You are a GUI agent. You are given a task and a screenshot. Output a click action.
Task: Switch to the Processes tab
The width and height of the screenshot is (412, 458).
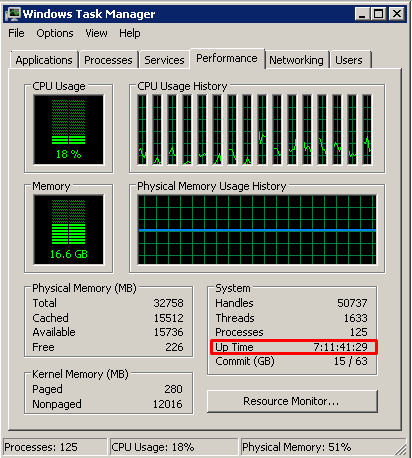pos(108,60)
